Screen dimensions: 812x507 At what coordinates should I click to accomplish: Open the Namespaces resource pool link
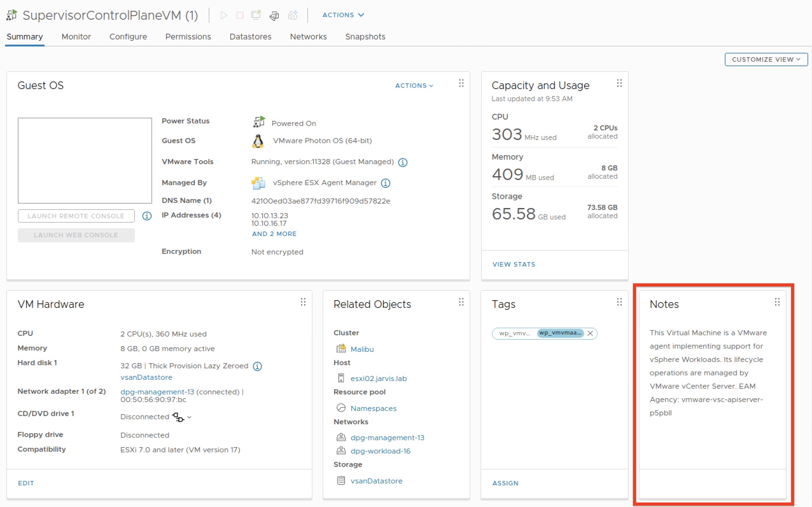pos(373,408)
